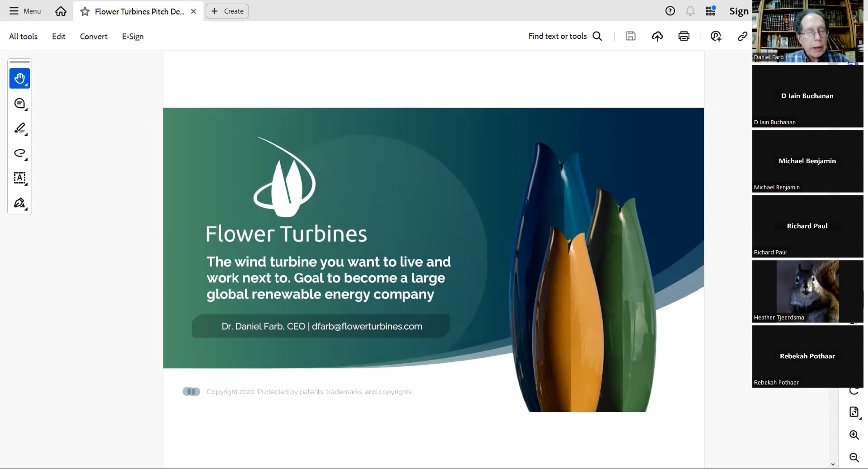This screenshot has width=868, height=469.
Task: Print the document
Action: 684,36
